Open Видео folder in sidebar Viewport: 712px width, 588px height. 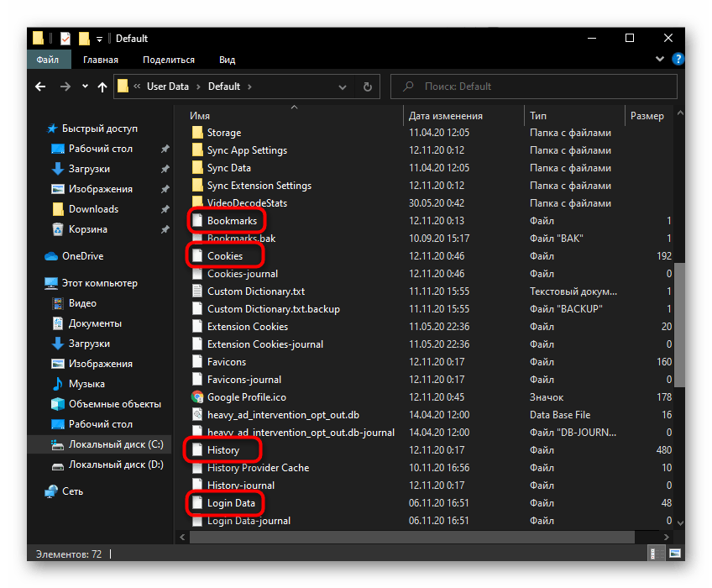pyautogui.click(x=82, y=303)
